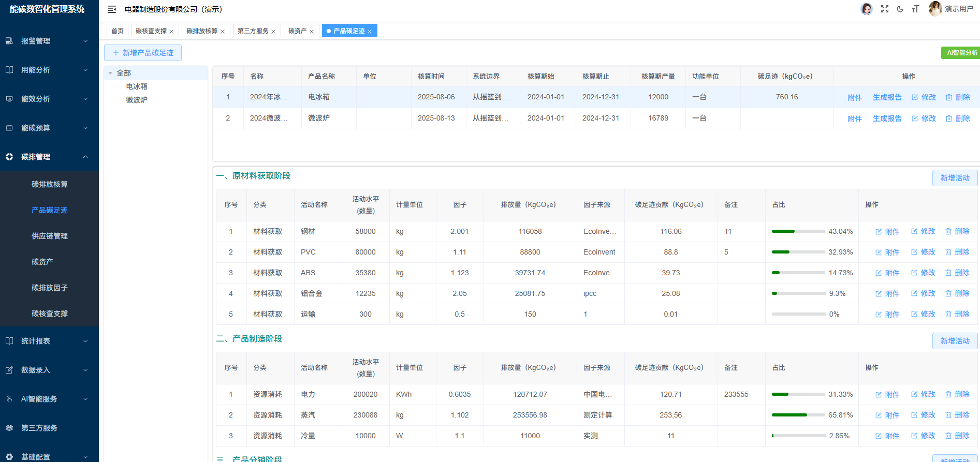Open the 碳排放核算 sidebar submenu item

tap(50, 184)
